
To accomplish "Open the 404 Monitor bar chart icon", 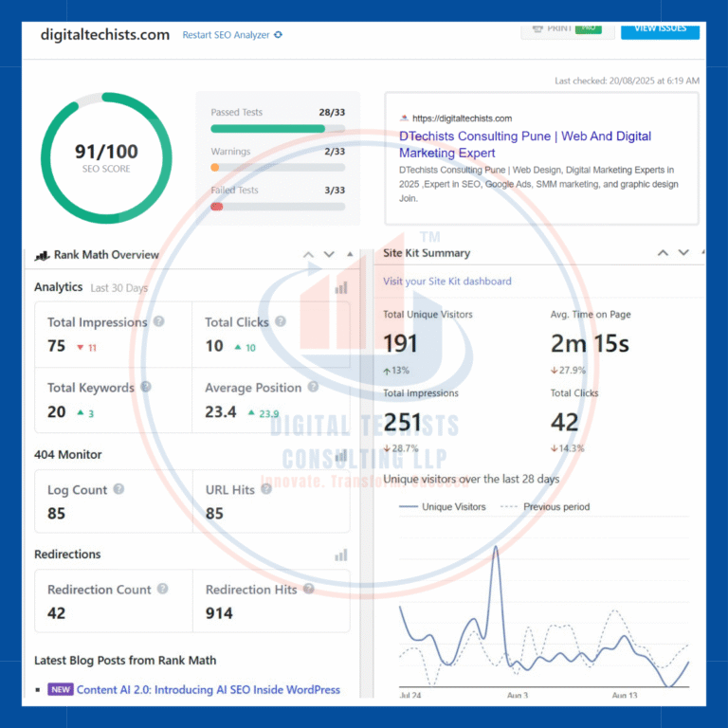I will pos(341,455).
